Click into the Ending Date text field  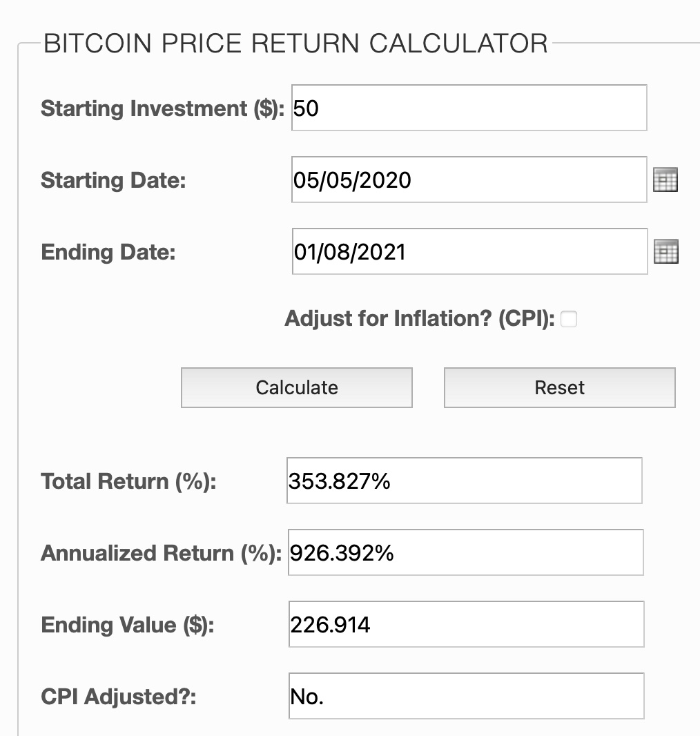click(x=469, y=251)
